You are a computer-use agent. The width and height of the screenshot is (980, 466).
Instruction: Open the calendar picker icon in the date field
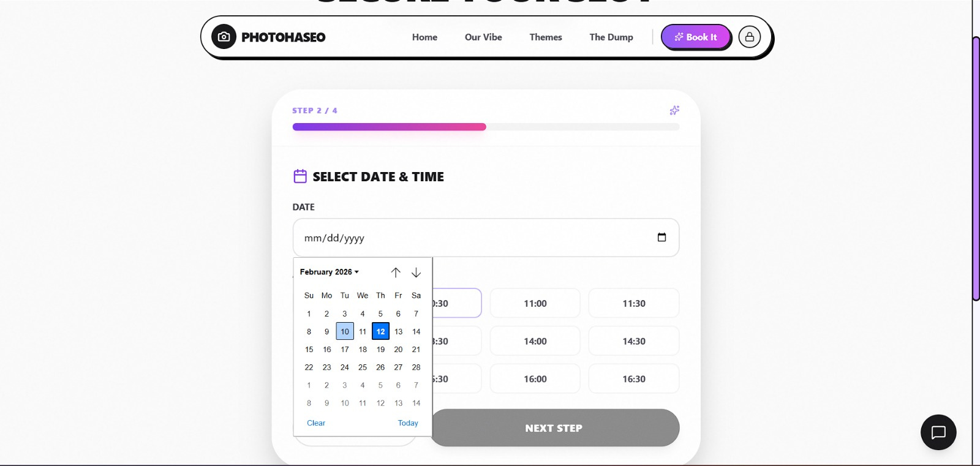pyautogui.click(x=661, y=237)
